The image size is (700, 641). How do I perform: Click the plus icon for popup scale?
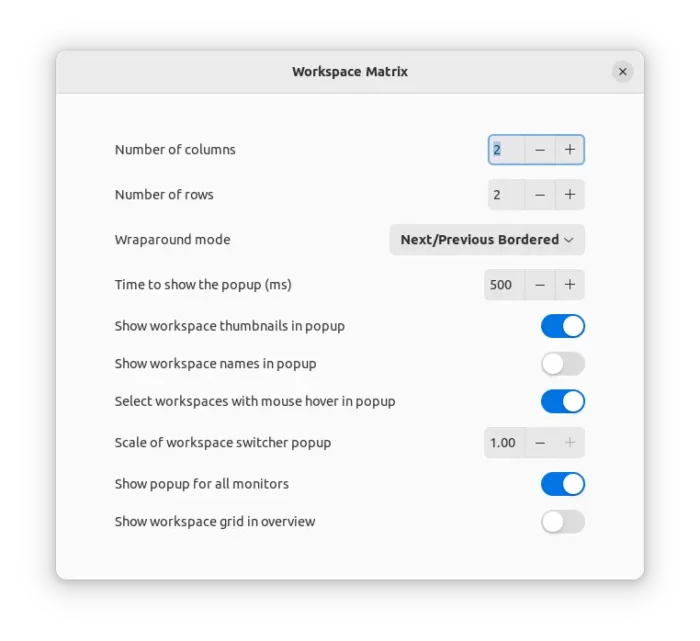tap(570, 443)
